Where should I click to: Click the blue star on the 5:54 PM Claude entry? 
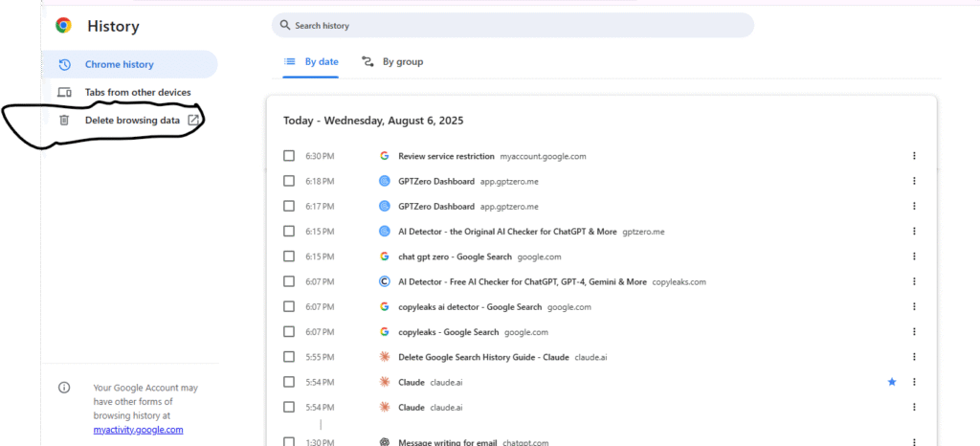(892, 382)
